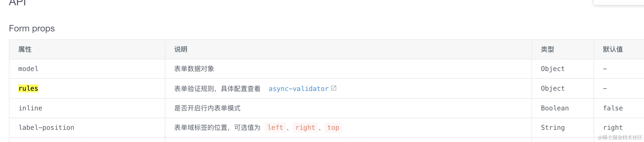
Task: Click the external link icon beside async-validator
Action: point(334,88)
